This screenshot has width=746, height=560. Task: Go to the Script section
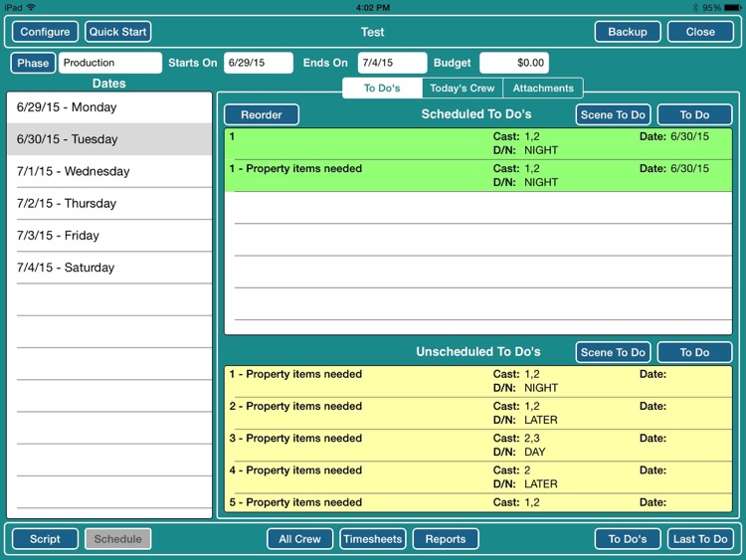[45, 539]
